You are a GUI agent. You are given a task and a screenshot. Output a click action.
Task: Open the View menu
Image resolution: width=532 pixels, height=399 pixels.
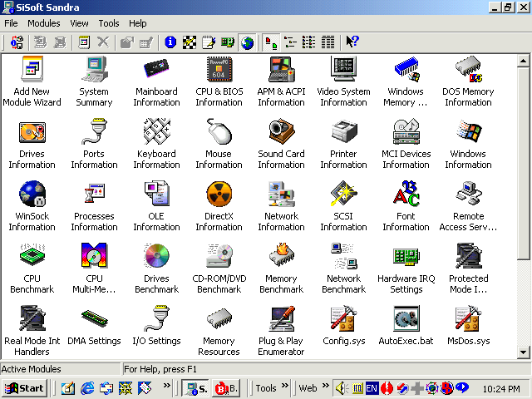coord(79,23)
